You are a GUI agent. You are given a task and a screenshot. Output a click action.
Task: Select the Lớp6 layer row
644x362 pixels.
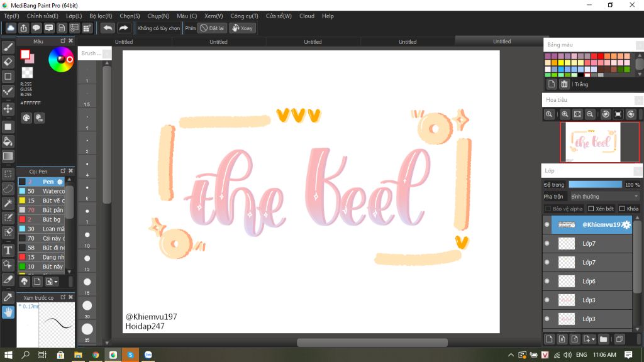587,281
